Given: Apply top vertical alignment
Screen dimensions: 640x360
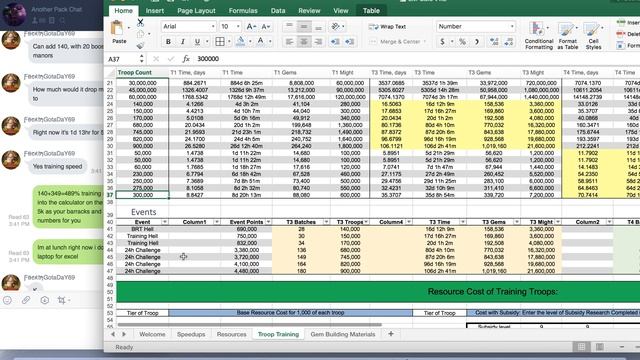Looking at the screenshot, I should 289,27.
